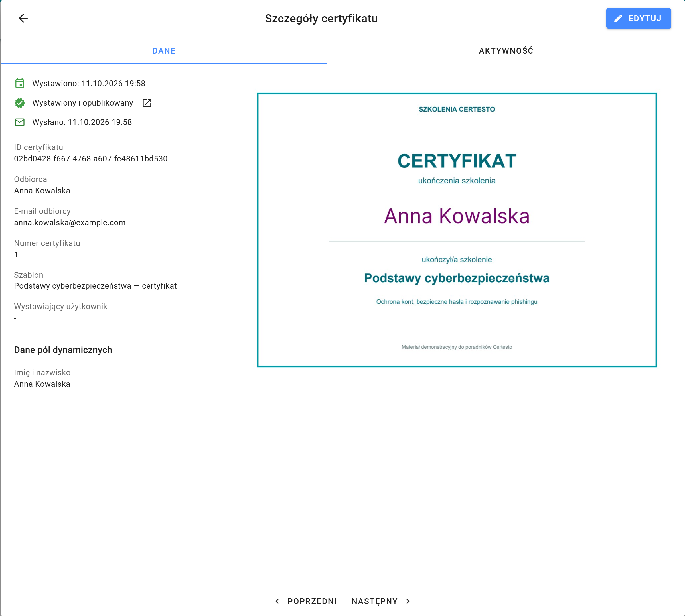
Task: Click the 'E-mail odbiorcy' label
Action: pos(42,211)
